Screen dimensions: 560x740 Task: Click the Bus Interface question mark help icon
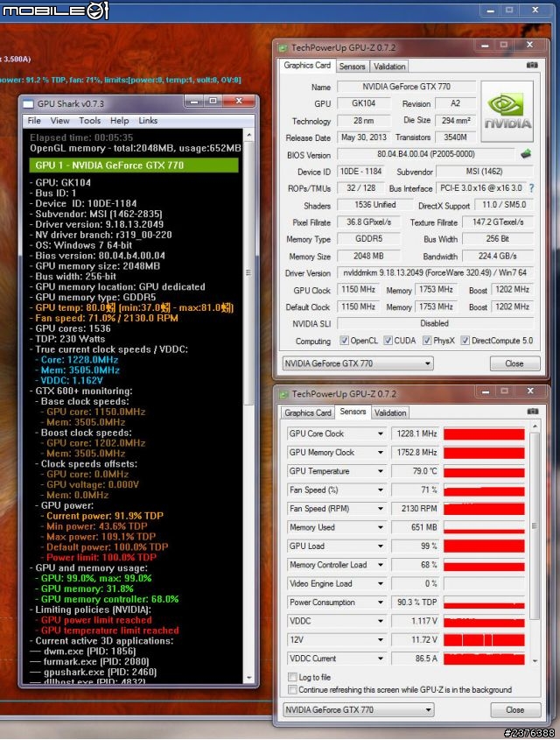(x=532, y=187)
